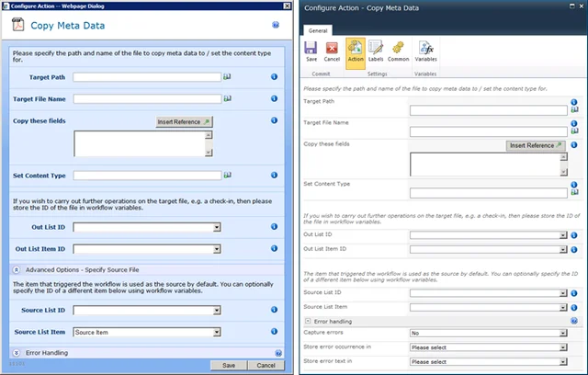The image size is (588, 375).
Task: Open the Store error text in dropdown
Action: [x=488, y=363]
